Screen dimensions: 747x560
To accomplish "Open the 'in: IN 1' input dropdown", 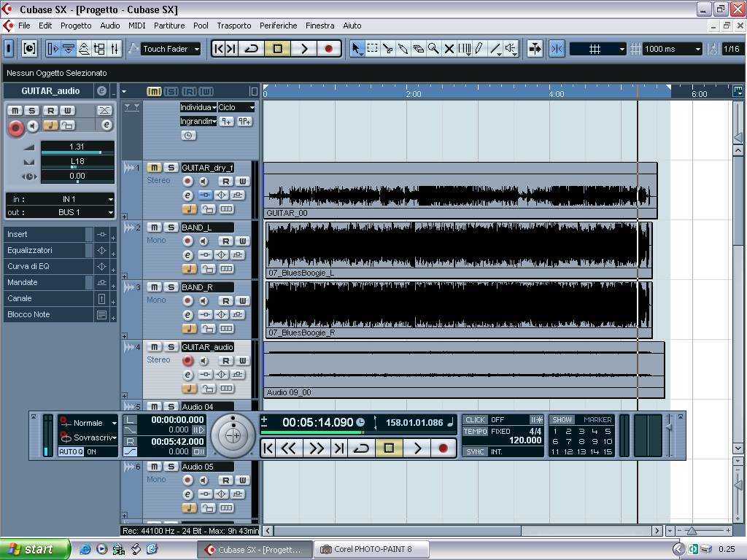I will click(69, 199).
